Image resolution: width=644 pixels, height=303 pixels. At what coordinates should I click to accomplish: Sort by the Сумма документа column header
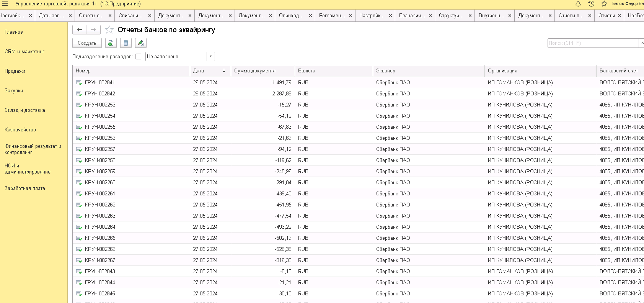pos(255,70)
